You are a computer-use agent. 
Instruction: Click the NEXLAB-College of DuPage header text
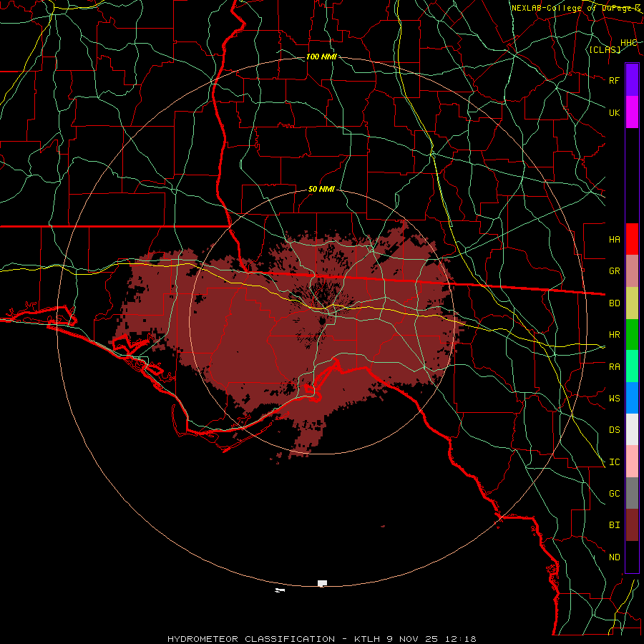point(575,8)
